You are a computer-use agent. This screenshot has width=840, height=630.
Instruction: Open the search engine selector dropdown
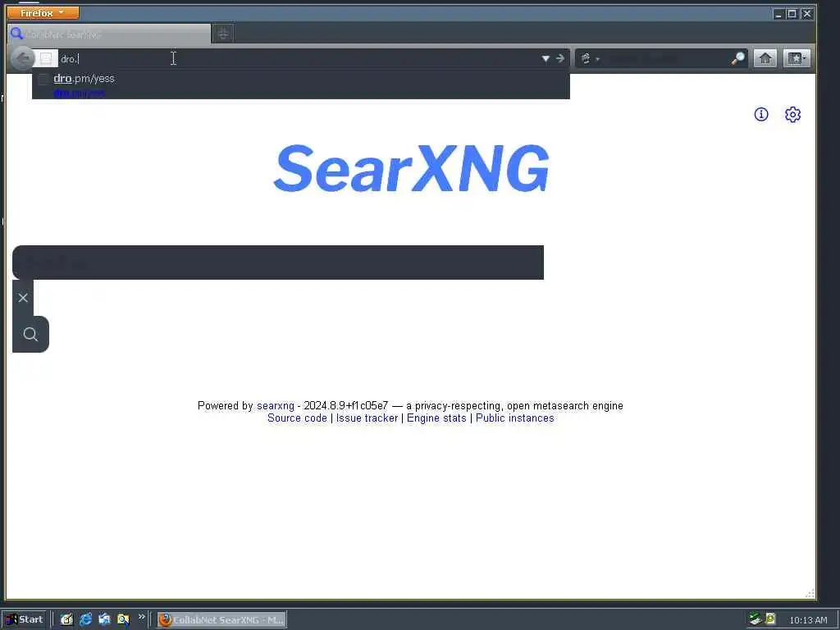pos(589,58)
